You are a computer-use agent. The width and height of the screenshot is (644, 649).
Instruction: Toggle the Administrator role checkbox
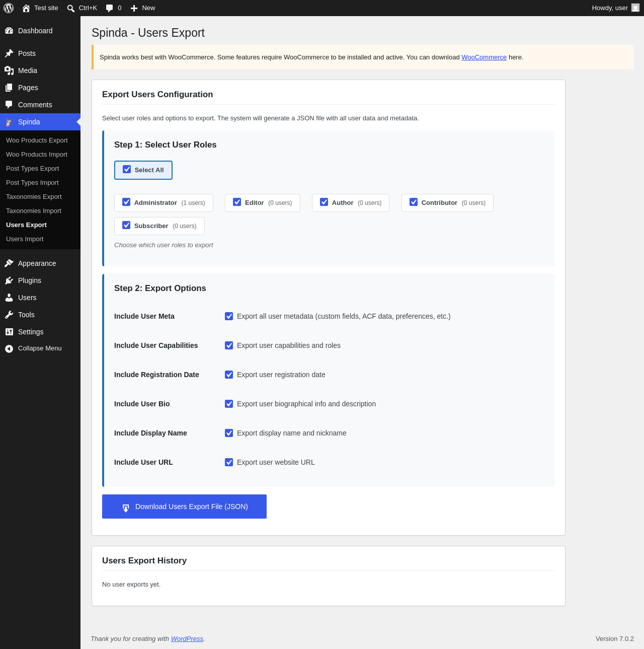pyautogui.click(x=126, y=202)
